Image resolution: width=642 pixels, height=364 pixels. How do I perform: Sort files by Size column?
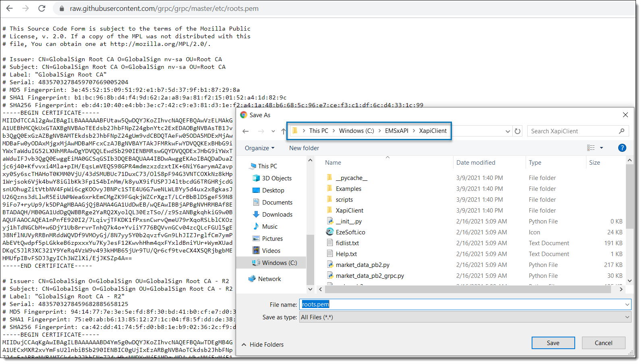coord(594,163)
